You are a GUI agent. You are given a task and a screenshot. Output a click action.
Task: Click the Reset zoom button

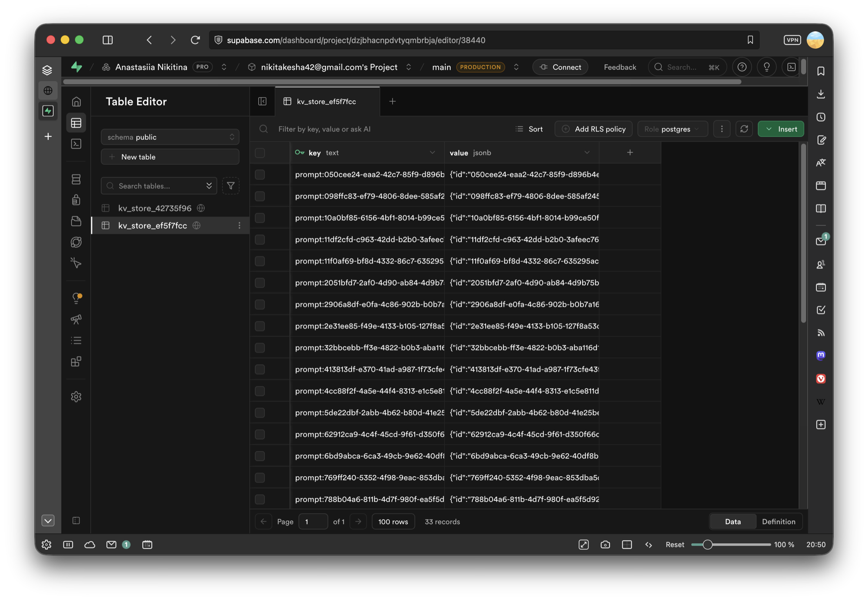[x=675, y=545]
